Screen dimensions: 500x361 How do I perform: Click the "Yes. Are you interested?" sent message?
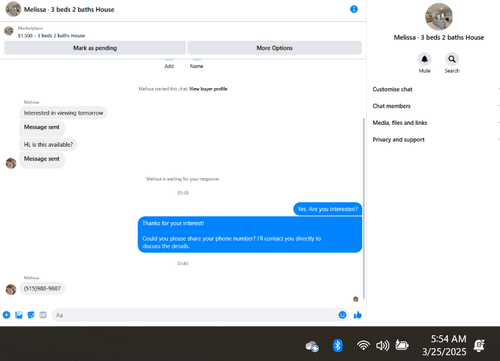[328, 209]
